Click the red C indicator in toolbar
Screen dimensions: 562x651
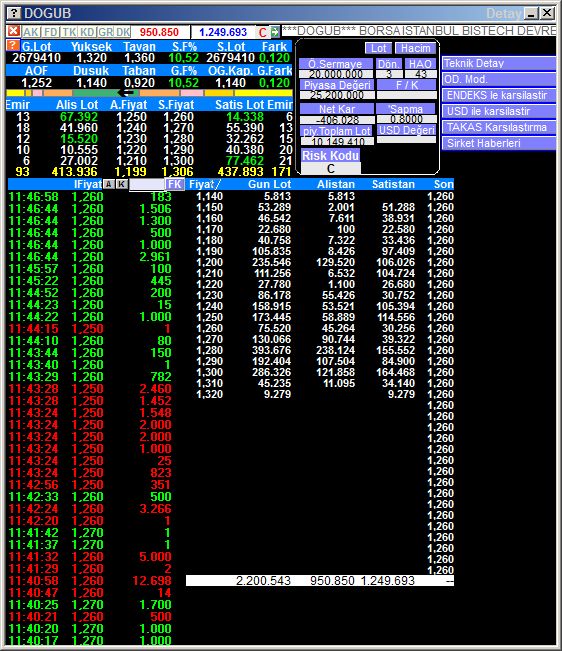(x=262, y=32)
